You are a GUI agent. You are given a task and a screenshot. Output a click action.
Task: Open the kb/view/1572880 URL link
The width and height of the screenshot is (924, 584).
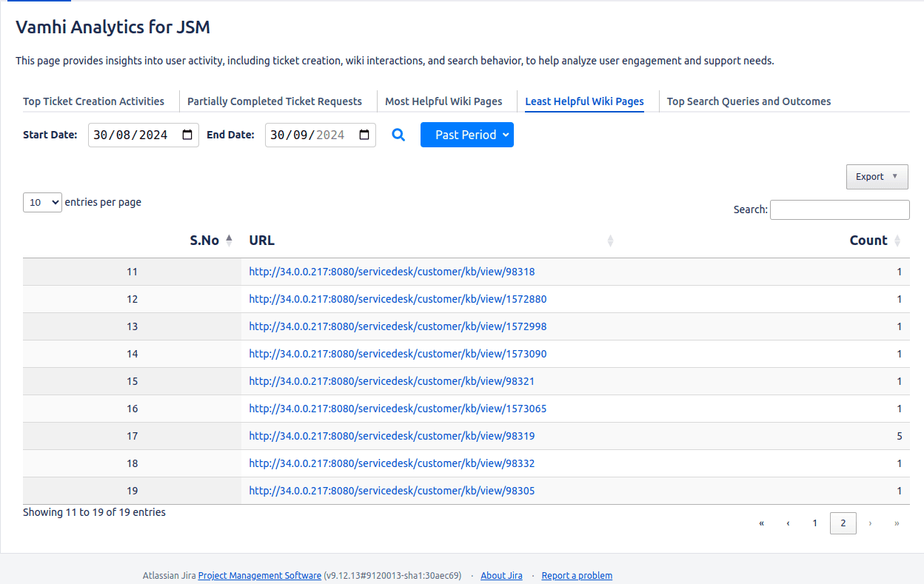(x=398, y=299)
